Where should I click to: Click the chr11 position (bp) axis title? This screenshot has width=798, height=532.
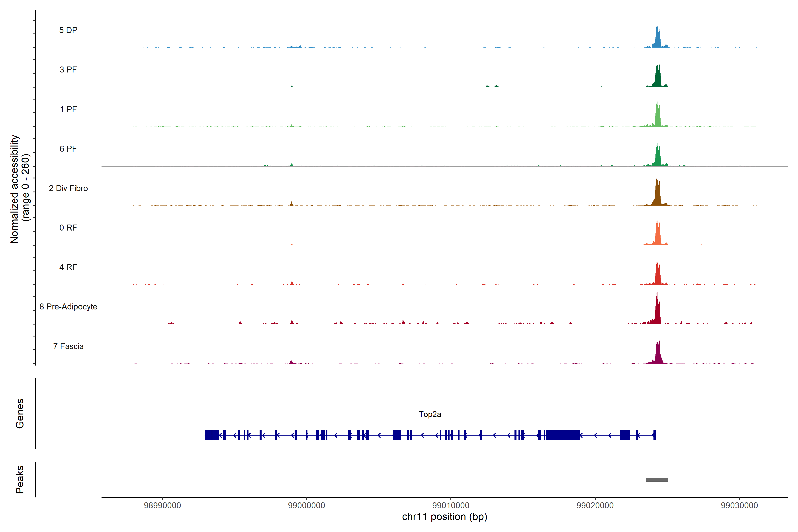pos(444,517)
